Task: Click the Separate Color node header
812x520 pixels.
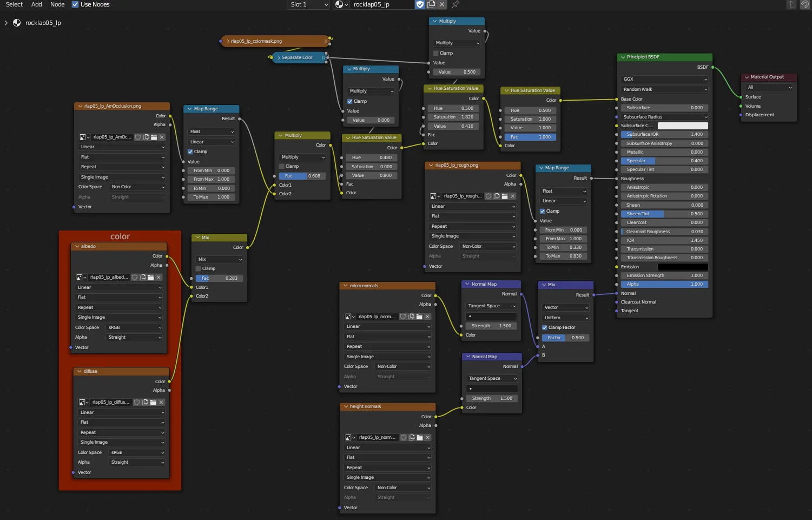Action: pos(297,57)
